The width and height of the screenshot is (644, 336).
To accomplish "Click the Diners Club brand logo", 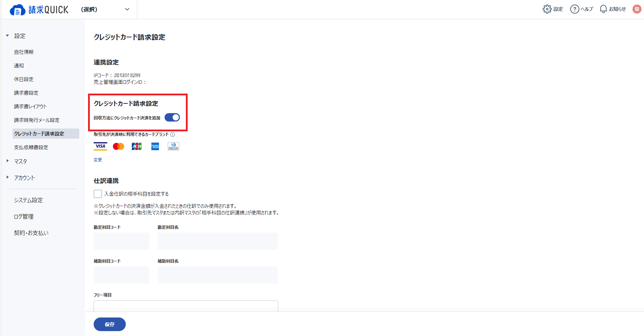I will [173, 146].
